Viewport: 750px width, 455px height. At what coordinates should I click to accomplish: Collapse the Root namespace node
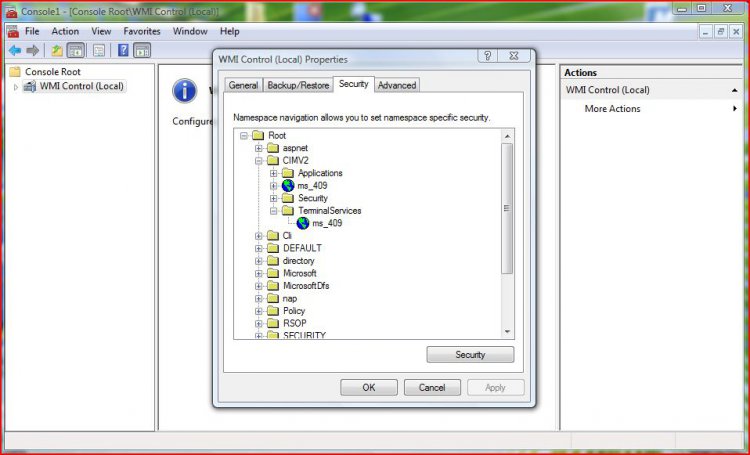(x=244, y=136)
